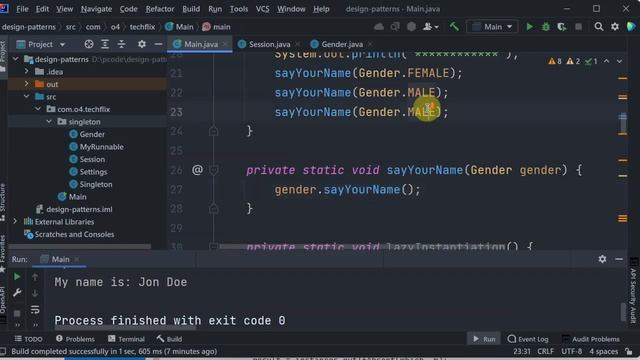Select MyRunnable class in project tree
The width and height of the screenshot is (640, 360).
coord(102,147)
